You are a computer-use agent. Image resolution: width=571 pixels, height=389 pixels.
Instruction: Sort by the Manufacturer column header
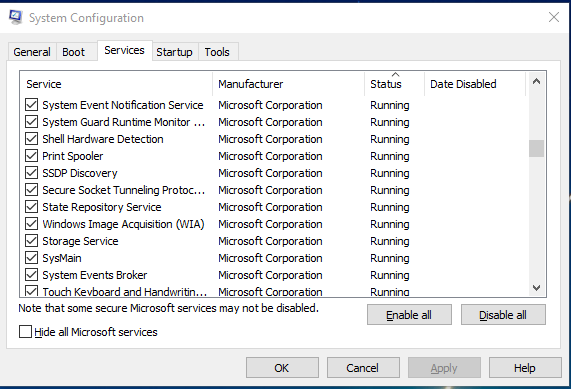(x=288, y=84)
